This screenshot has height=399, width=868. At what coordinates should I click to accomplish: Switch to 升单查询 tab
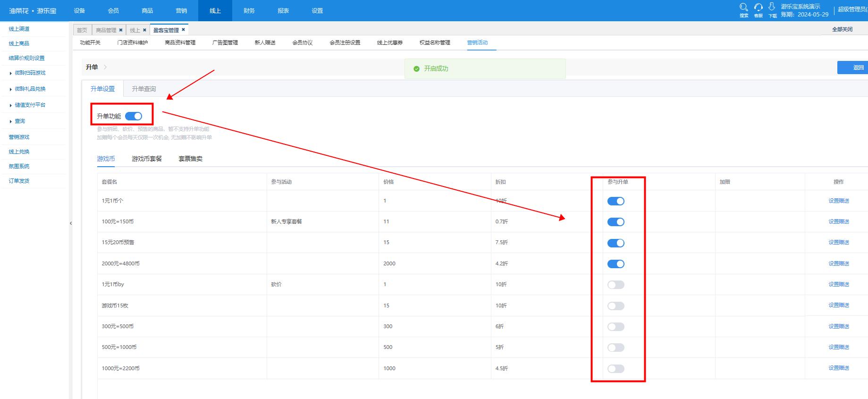144,89
